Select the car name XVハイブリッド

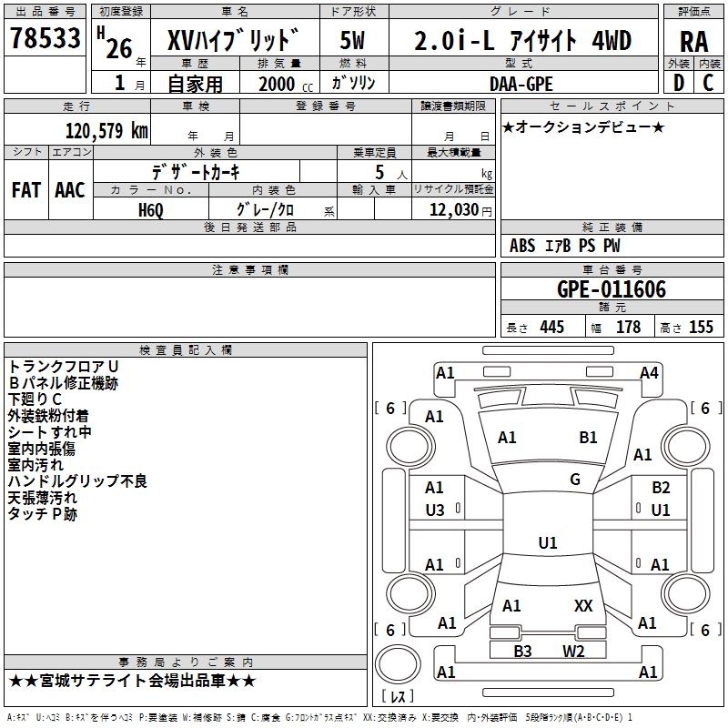pyautogui.click(x=233, y=40)
